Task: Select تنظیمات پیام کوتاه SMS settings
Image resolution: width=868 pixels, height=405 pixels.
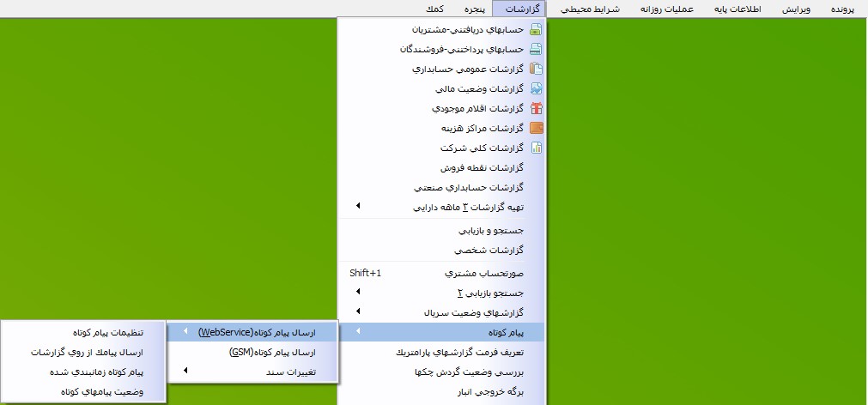Action: coord(106,332)
